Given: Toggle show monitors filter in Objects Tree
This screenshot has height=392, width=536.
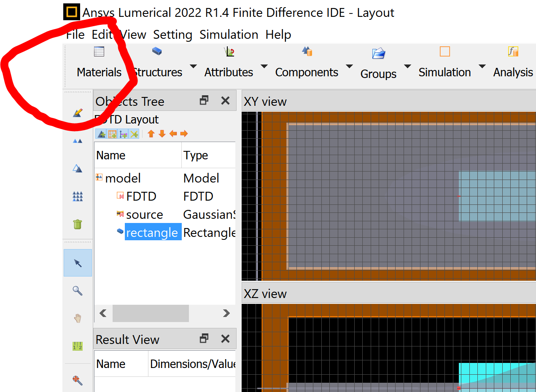Looking at the screenshot, I should tap(123, 134).
